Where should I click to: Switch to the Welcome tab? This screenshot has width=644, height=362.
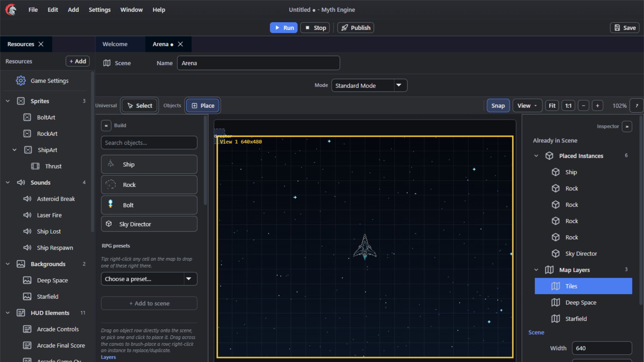click(115, 44)
